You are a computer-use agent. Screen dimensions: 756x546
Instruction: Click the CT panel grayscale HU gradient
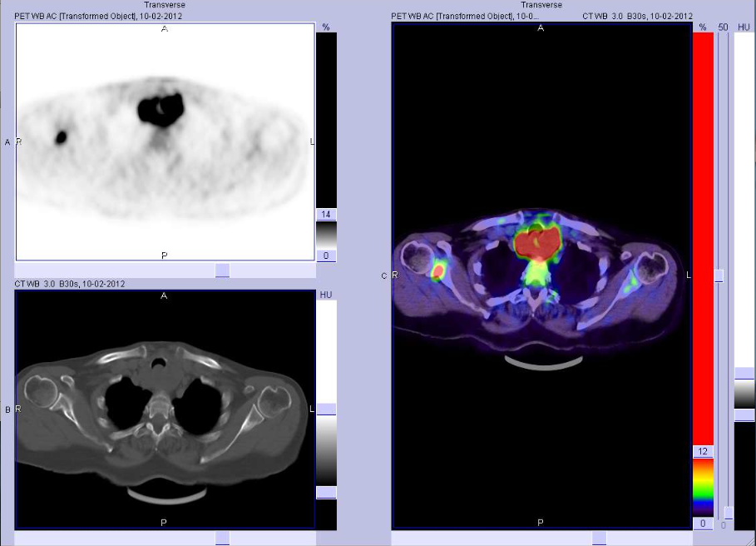coord(326,450)
